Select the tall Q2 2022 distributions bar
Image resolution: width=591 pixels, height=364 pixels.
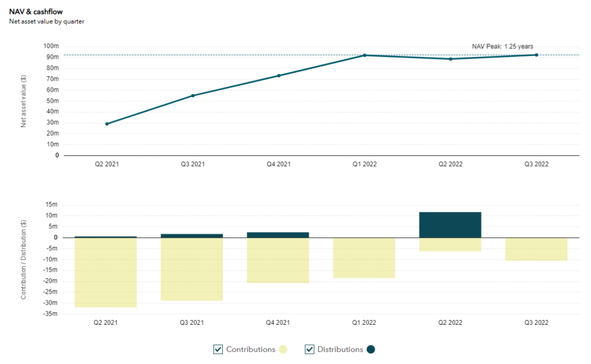pos(450,224)
